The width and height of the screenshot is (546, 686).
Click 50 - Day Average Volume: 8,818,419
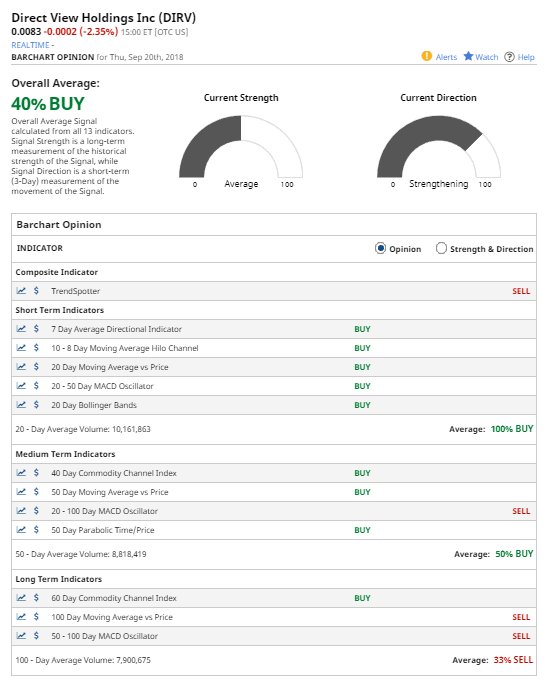81,554
